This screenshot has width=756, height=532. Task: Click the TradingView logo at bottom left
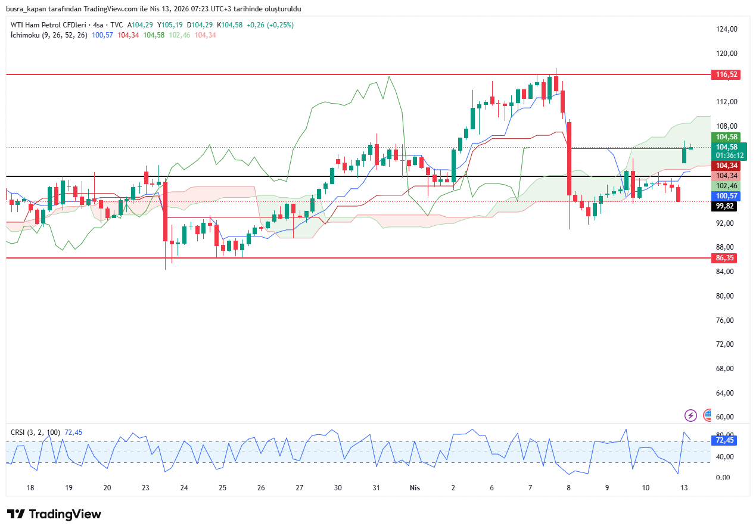54,514
